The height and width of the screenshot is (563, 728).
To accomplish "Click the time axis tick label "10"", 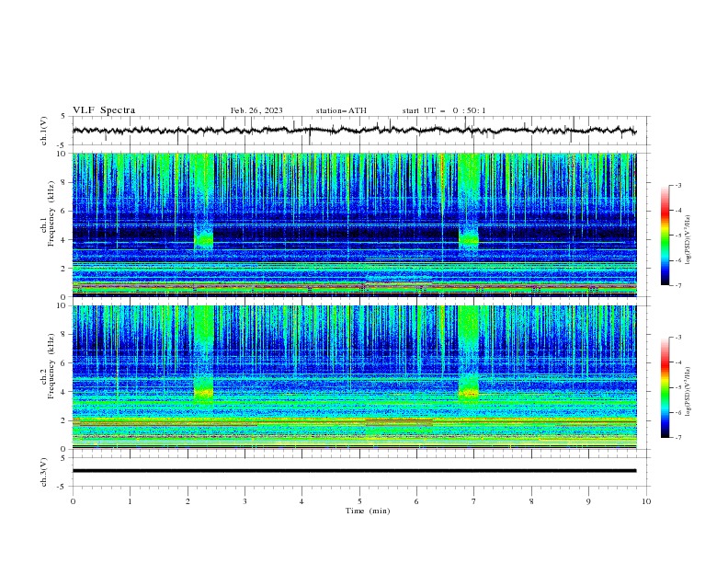I will point(646,501).
